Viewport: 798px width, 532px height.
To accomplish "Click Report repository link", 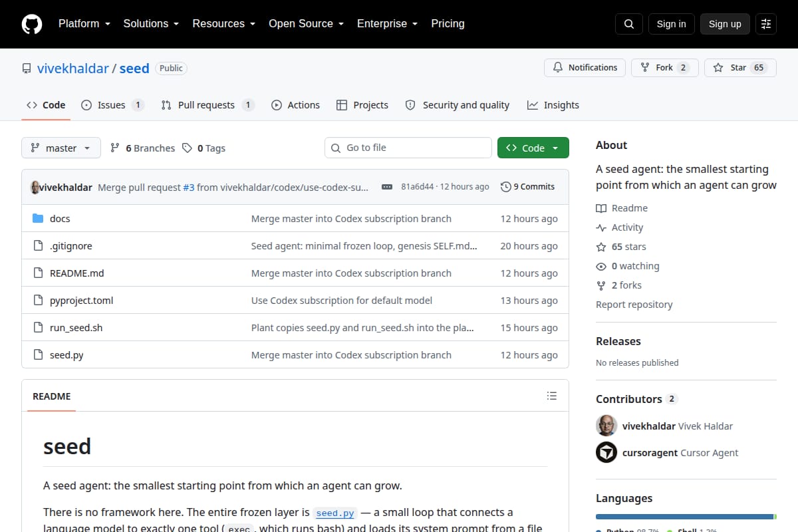I will 634,305.
